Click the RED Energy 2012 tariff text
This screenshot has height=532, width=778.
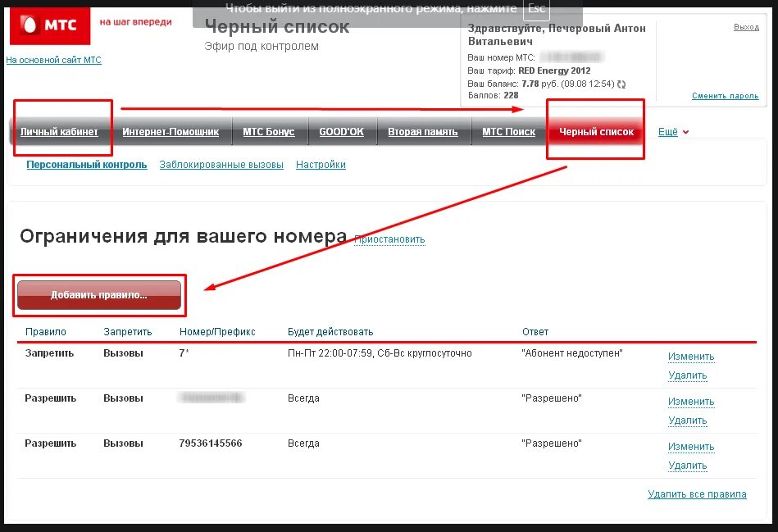[554, 70]
